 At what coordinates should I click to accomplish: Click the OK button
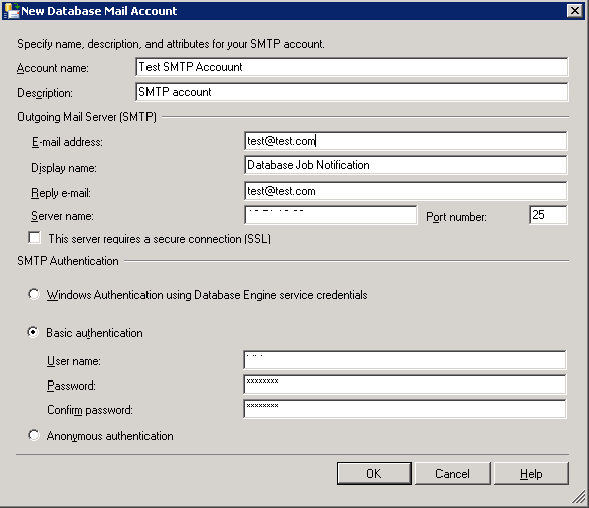374,473
